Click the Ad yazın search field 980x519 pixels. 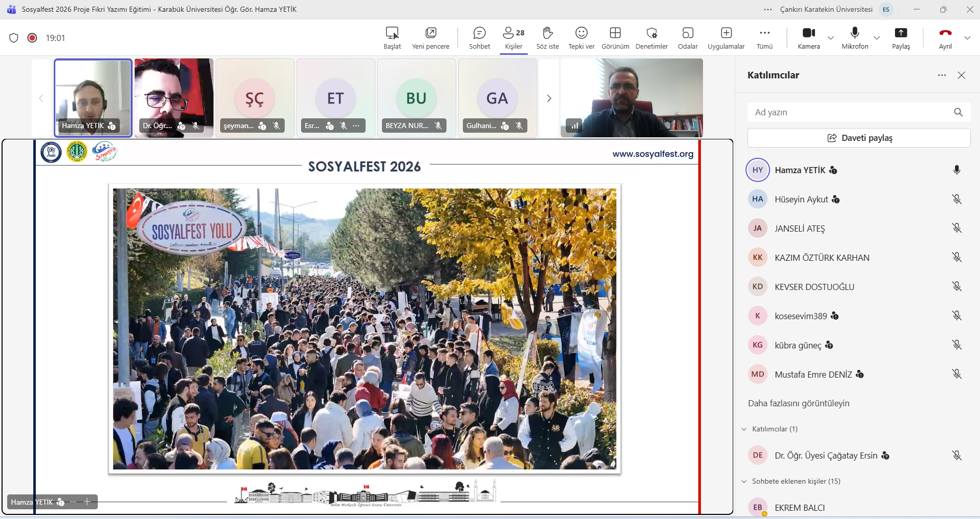(850, 112)
